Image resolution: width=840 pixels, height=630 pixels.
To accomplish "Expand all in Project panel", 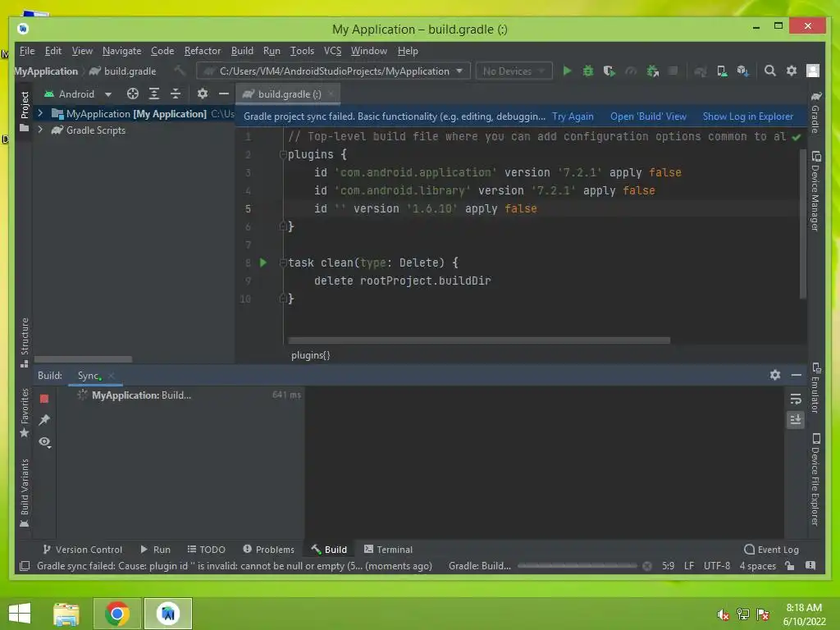I will click(x=154, y=94).
